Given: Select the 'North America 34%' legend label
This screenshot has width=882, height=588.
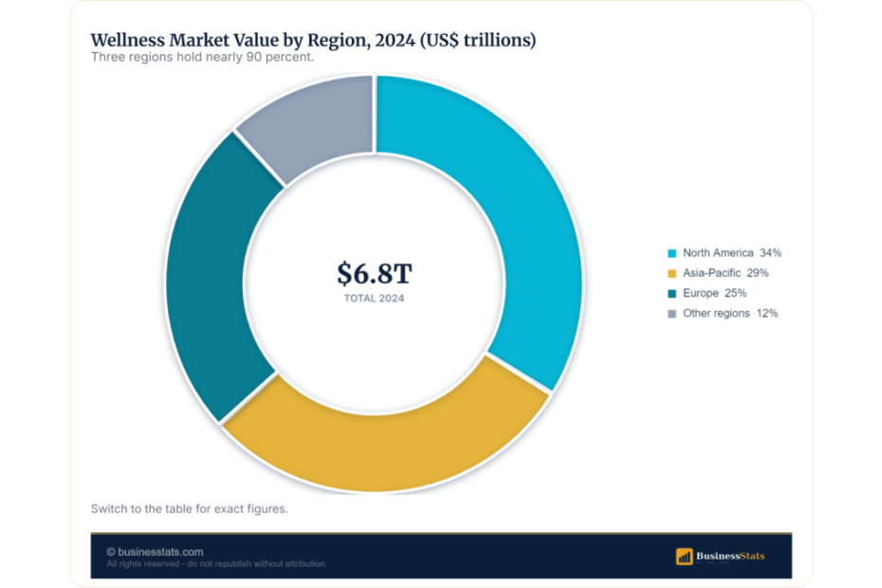Looking at the screenshot, I should click(732, 253).
